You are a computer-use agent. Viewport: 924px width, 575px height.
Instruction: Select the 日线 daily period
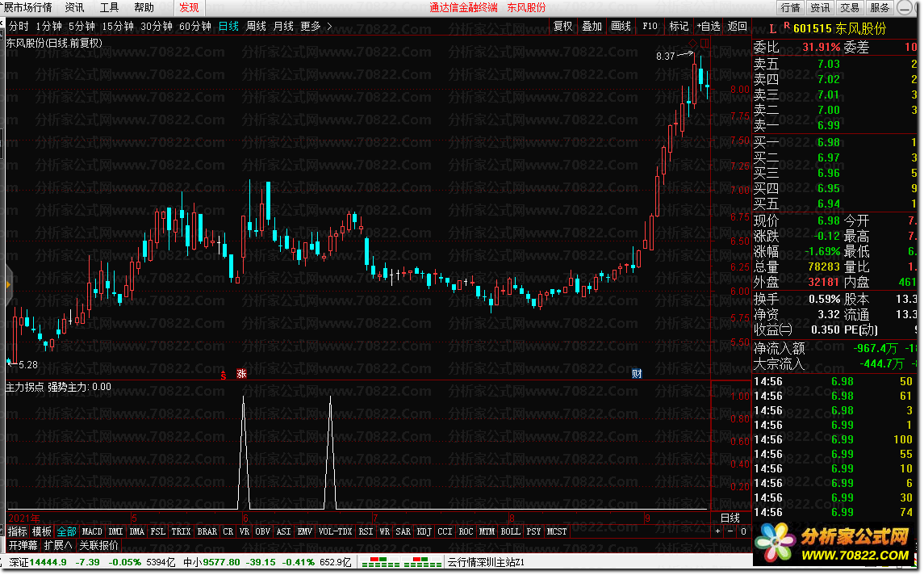[x=228, y=27]
